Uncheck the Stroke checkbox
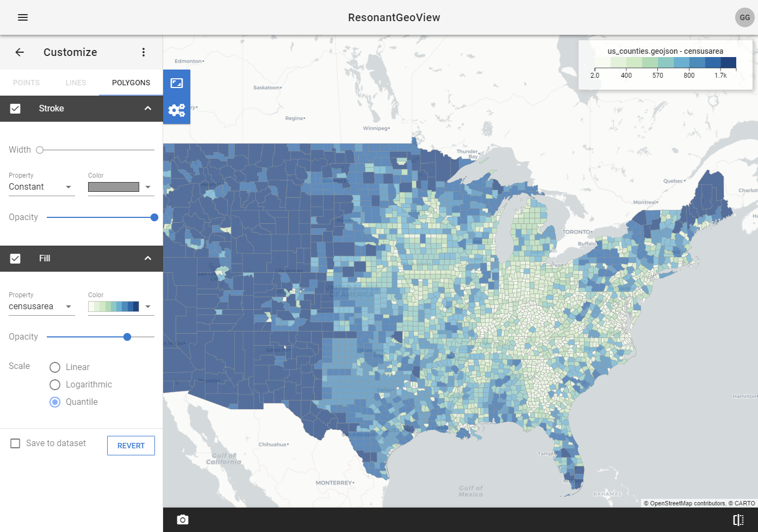The height and width of the screenshot is (532, 758). click(x=15, y=109)
